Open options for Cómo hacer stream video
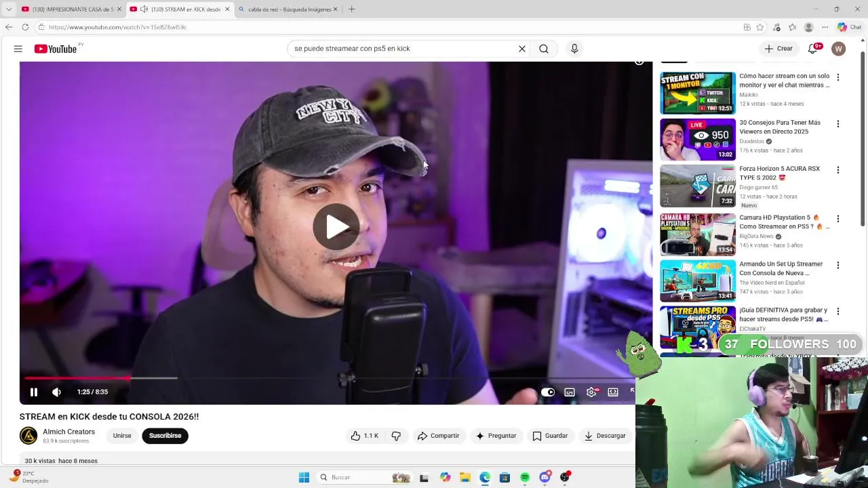This screenshot has width=868, height=488. click(838, 78)
